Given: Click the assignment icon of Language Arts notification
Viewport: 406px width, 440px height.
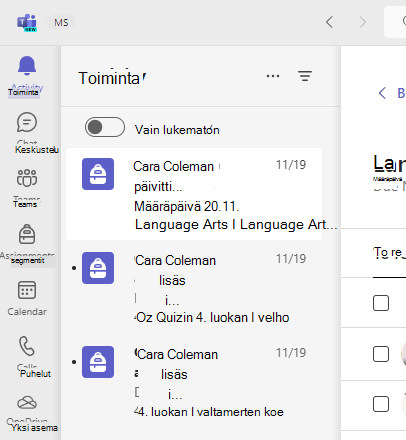Looking at the screenshot, I should point(98,174).
